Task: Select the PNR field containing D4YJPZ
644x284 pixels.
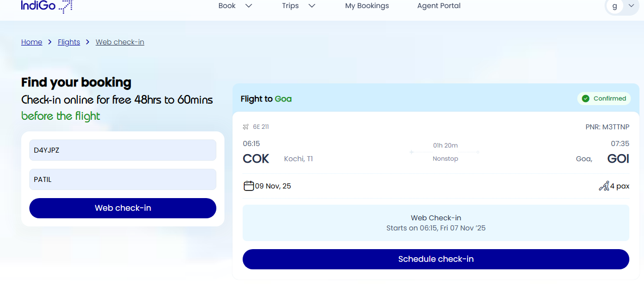Action: [x=123, y=150]
